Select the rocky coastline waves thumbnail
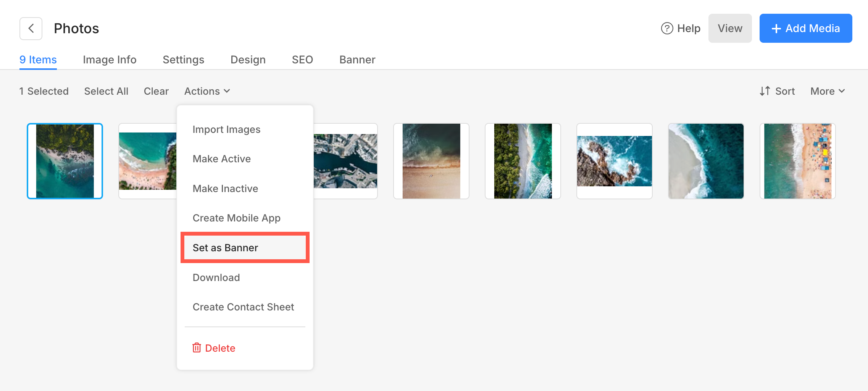 pos(614,161)
